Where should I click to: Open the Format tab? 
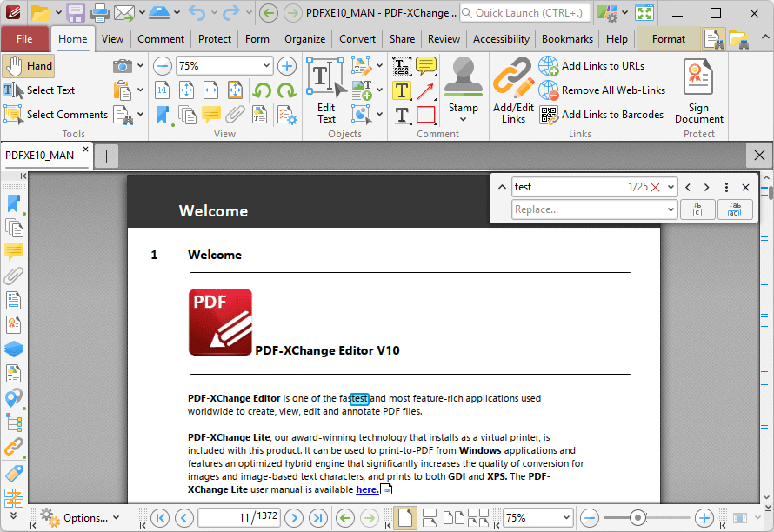coord(669,39)
